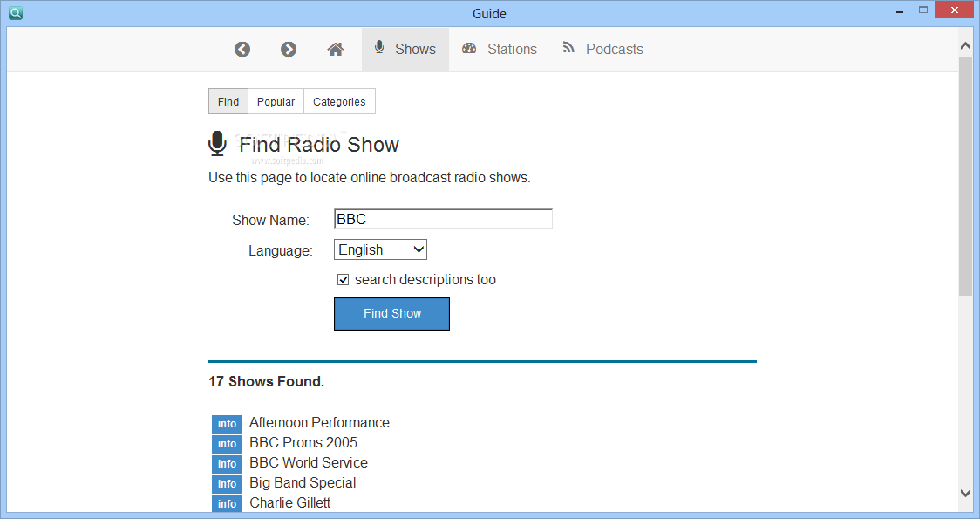Click the scrollbar down arrow

(x=966, y=493)
